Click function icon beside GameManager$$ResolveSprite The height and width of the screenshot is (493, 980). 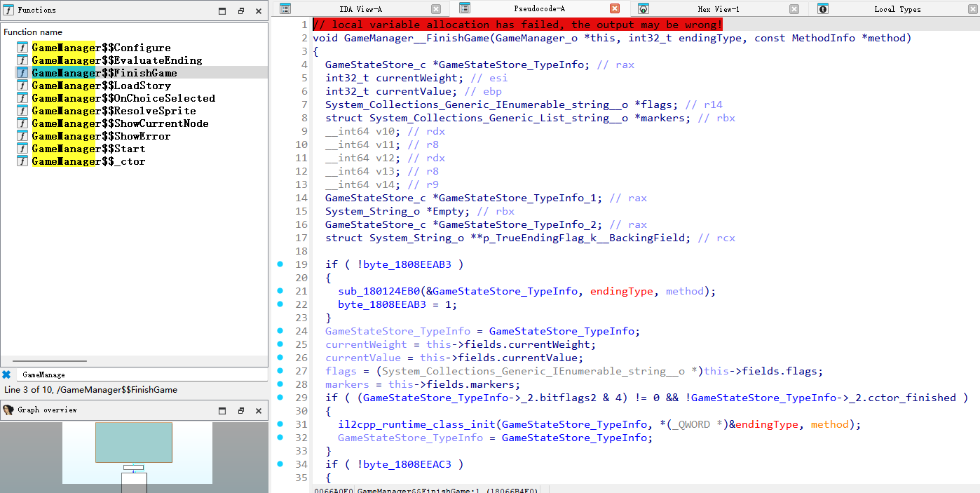click(22, 111)
